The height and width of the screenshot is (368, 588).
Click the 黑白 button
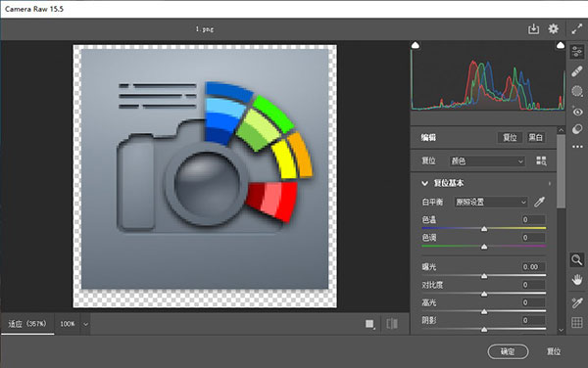pos(535,137)
